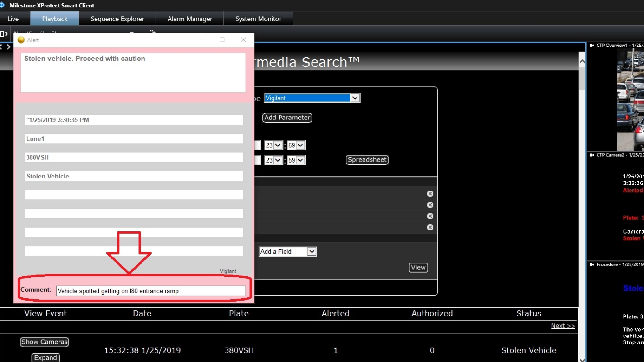Click the alert message text box

(x=133, y=73)
